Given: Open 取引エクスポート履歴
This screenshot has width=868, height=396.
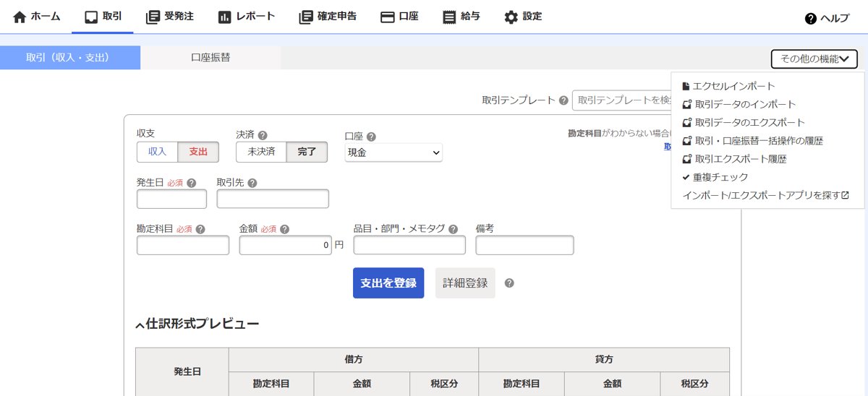Looking at the screenshot, I should point(734,159).
